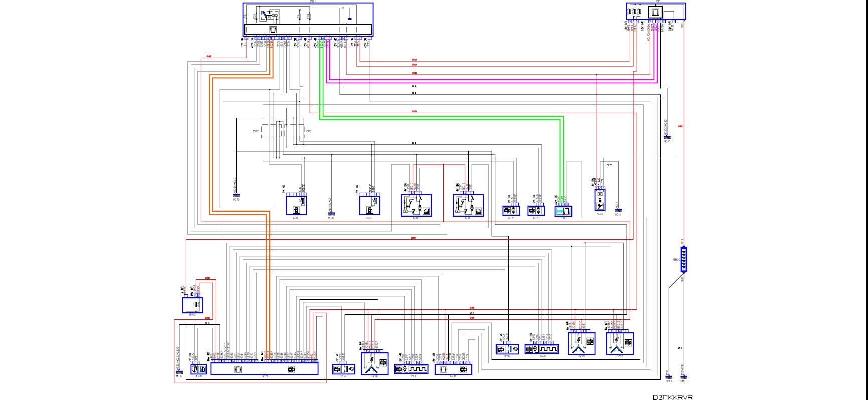
Task: Select the '6202' reference number label
Action: (296, 218)
